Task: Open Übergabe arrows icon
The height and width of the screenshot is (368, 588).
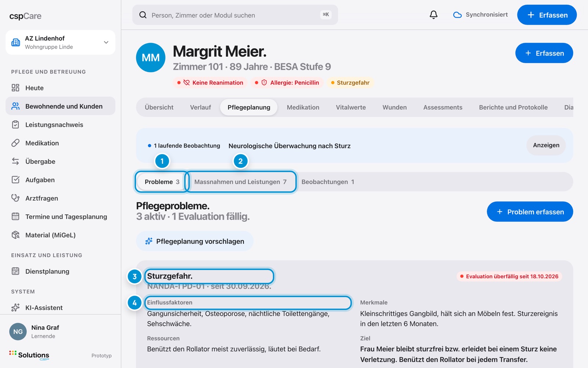Action: pyautogui.click(x=15, y=161)
